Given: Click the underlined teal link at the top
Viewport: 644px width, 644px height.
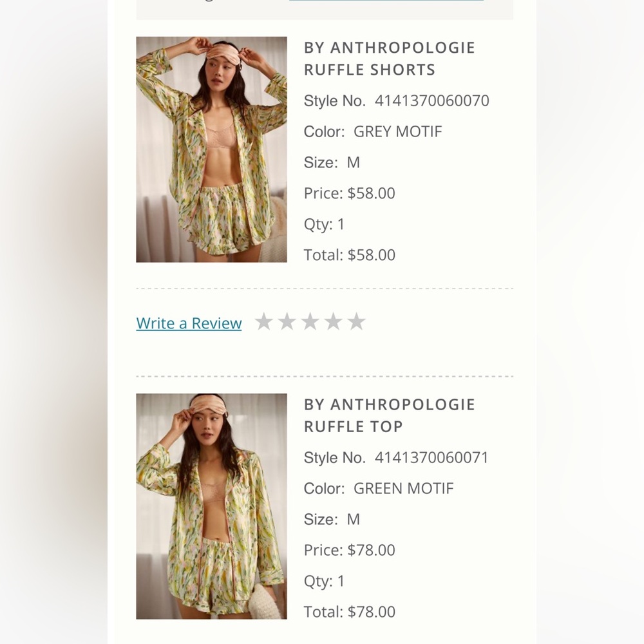Looking at the screenshot, I should tap(386, 2).
